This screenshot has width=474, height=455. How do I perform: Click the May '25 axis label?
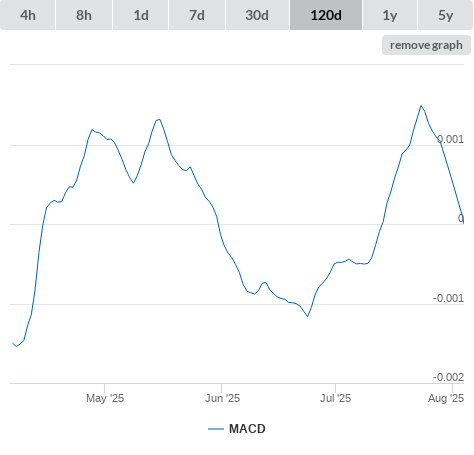click(105, 398)
